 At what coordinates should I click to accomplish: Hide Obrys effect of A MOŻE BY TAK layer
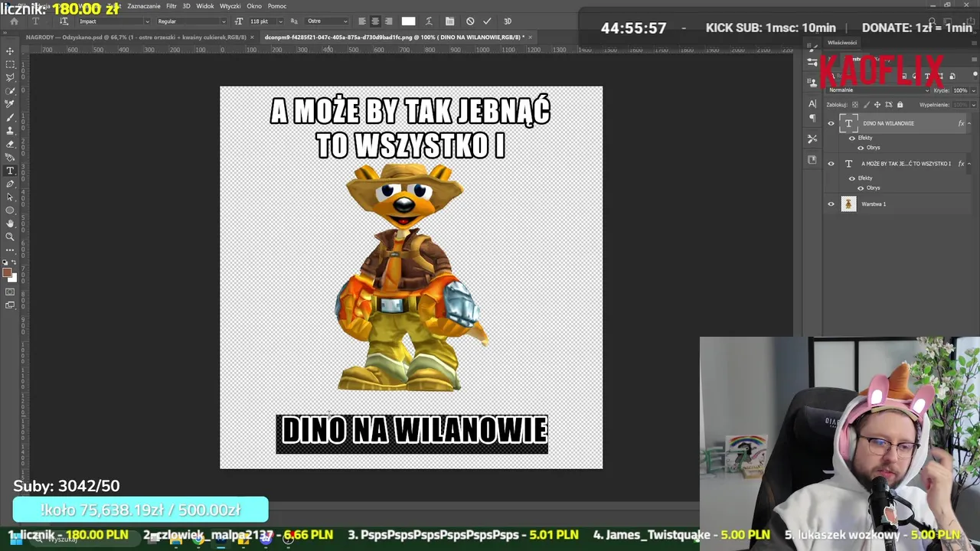point(861,188)
